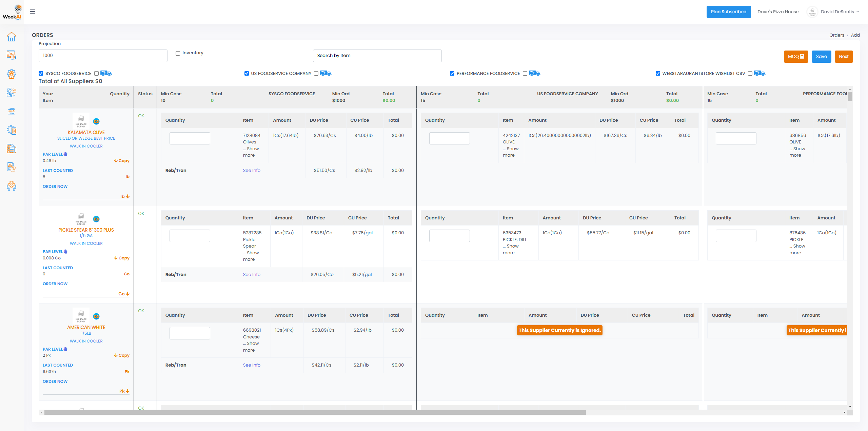Screen dimensions: 868x431
Task: Open the Add breadcrumb link
Action: [855, 35]
